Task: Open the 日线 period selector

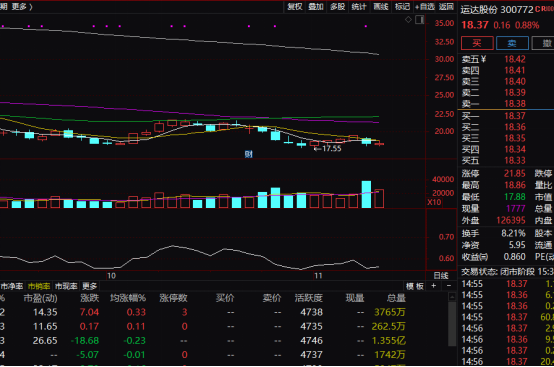Action: click(x=441, y=276)
